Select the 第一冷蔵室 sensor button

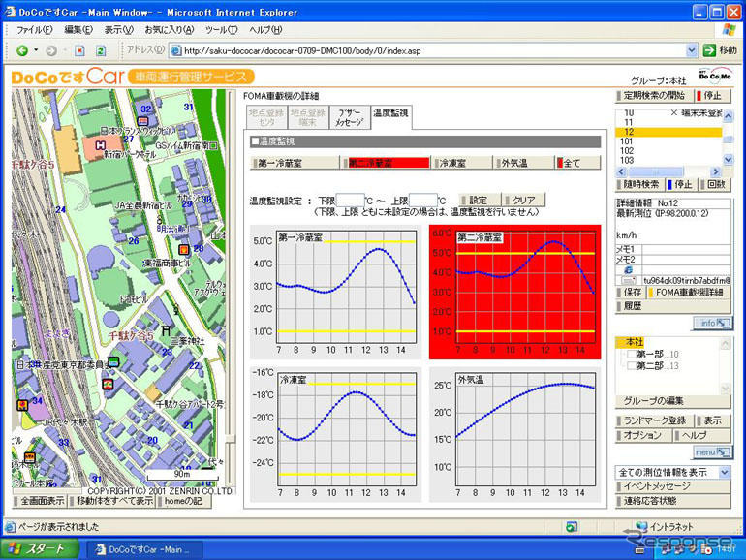click(x=294, y=163)
